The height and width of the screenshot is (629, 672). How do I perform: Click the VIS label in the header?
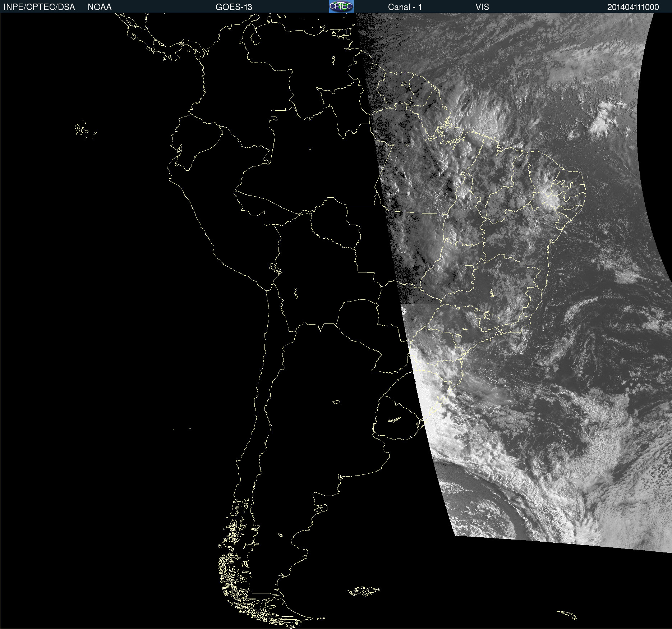482,7
